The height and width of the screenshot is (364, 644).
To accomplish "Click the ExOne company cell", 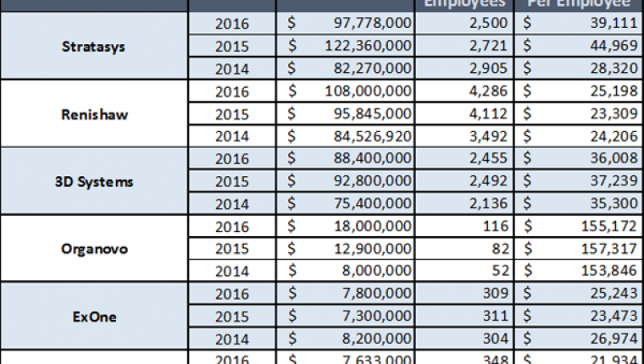I will (94, 316).
